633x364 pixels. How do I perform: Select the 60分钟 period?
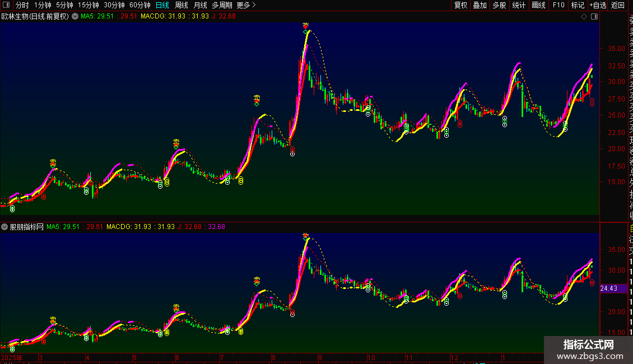point(140,5)
